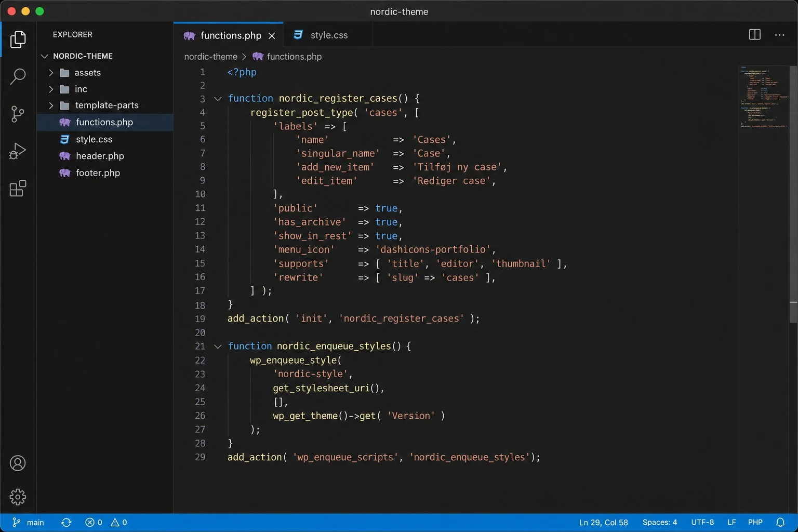The height and width of the screenshot is (532, 798).
Task: Open footer.php in the file explorer
Action: click(105, 173)
